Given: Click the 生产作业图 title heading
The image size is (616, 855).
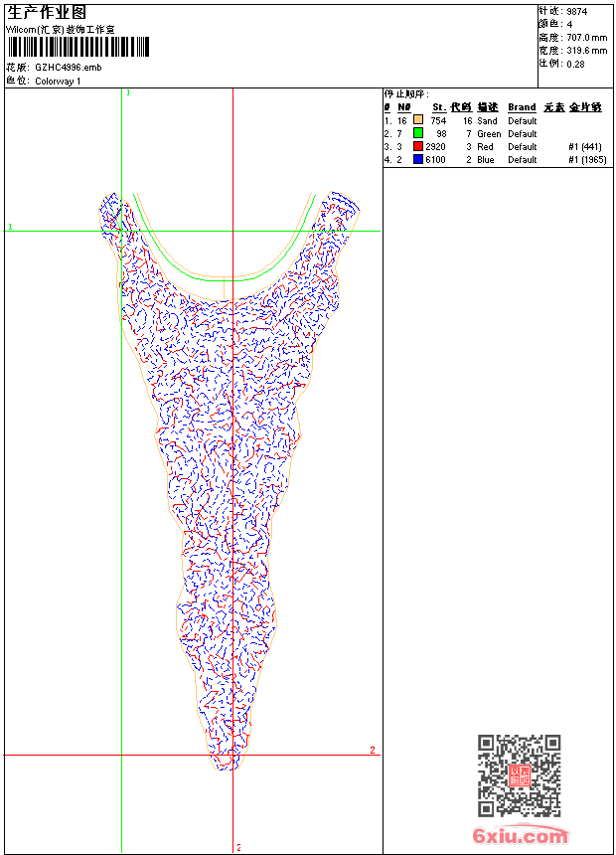Looking at the screenshot, I should [x=47, y=12].
